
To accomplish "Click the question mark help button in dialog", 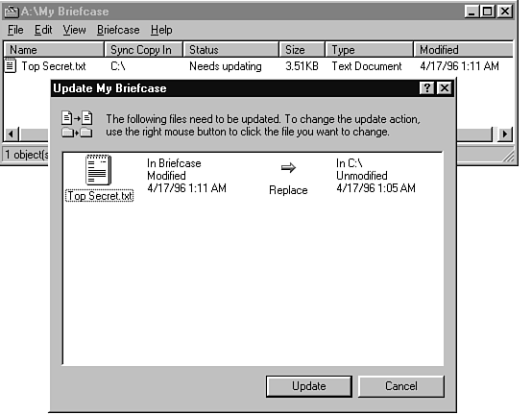I will point(426,88).
